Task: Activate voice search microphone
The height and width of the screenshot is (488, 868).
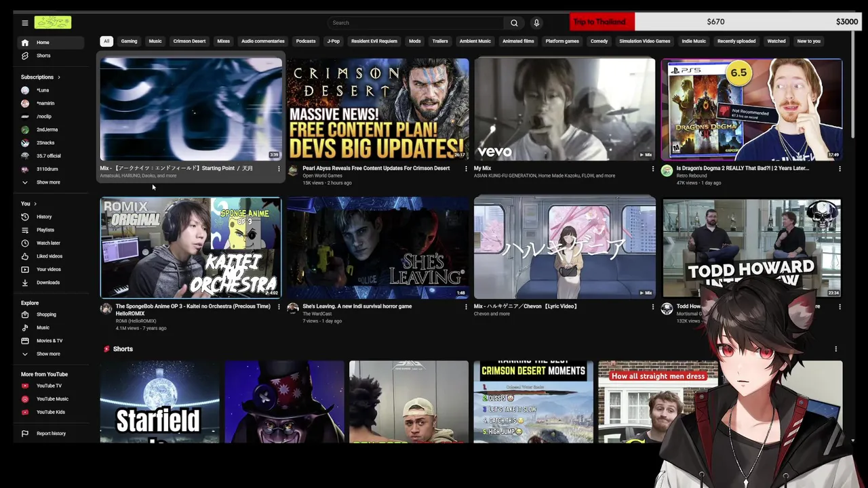Action: (x=536, y=23)
